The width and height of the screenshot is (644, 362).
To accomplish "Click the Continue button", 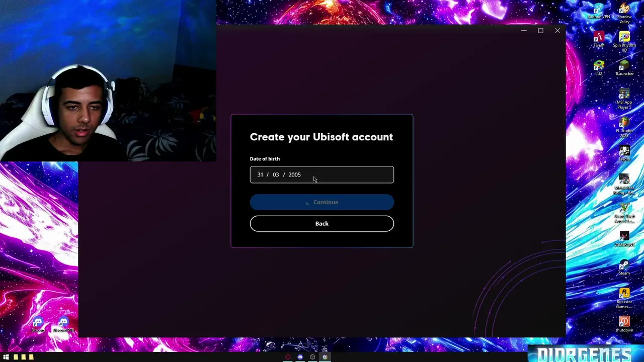I will pos(322,202).
